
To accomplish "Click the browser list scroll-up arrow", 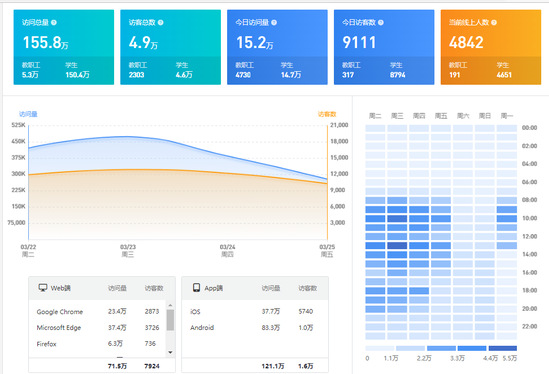I will pyautogui.click(x=170, y=305).
